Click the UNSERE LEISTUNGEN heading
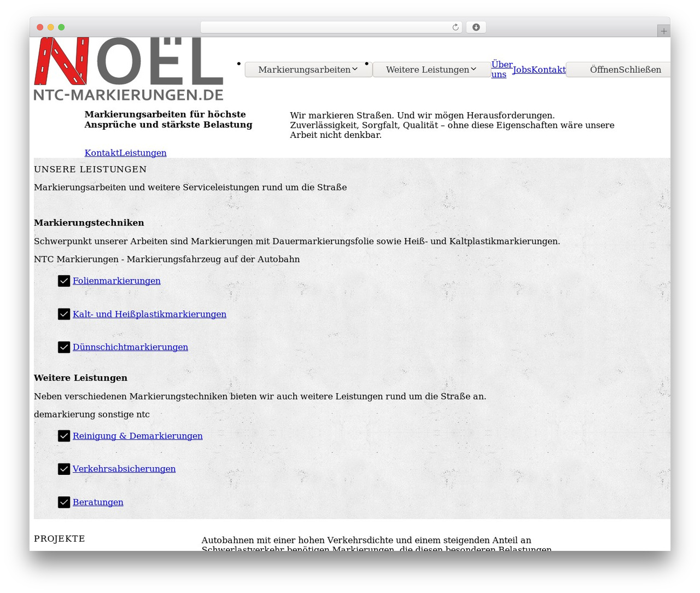 pos(90,170)
